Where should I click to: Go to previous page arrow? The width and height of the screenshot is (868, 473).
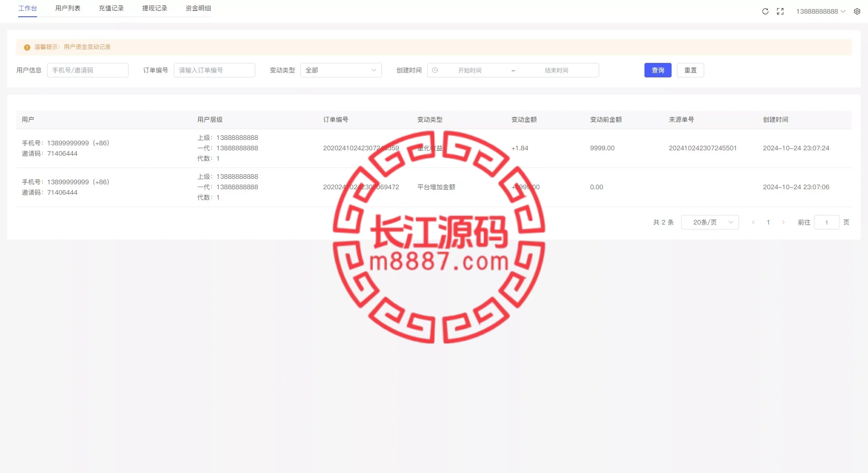(x=753, y=222)
